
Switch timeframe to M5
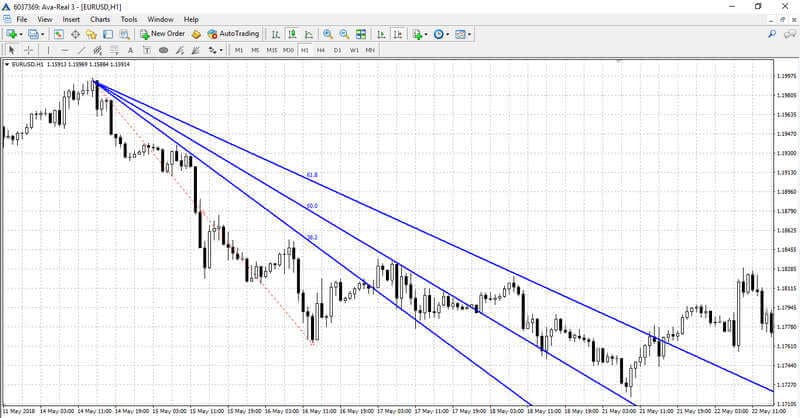[255, 50]
